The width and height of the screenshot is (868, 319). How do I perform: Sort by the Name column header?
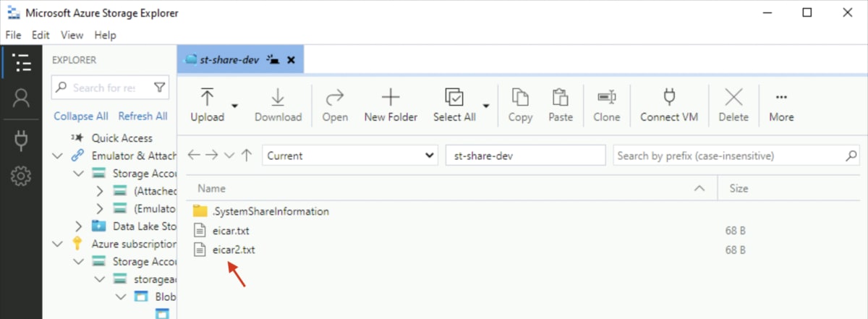click(212, 188)
